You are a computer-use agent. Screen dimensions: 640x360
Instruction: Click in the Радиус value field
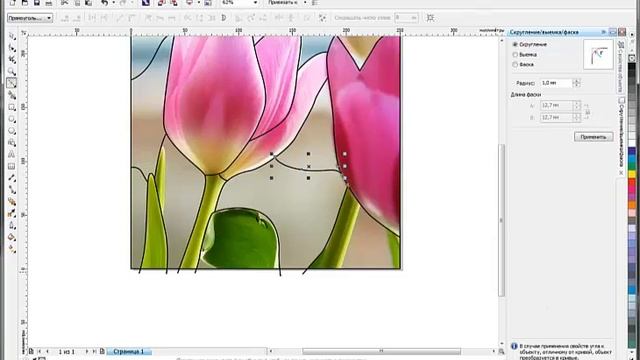(x=556, y=83)
